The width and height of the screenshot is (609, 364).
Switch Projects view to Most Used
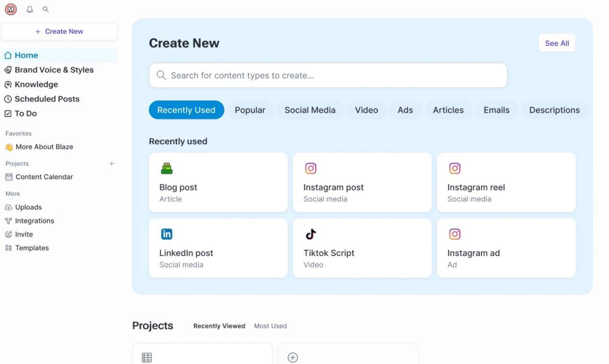[270, 326]
